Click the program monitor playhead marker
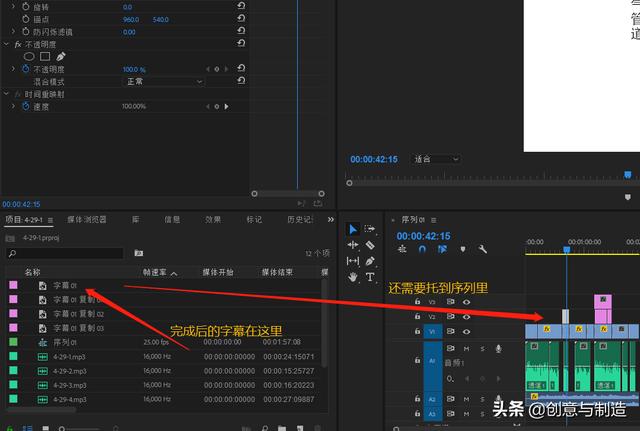The image size is (640, 431). click(x=628, y=175)
